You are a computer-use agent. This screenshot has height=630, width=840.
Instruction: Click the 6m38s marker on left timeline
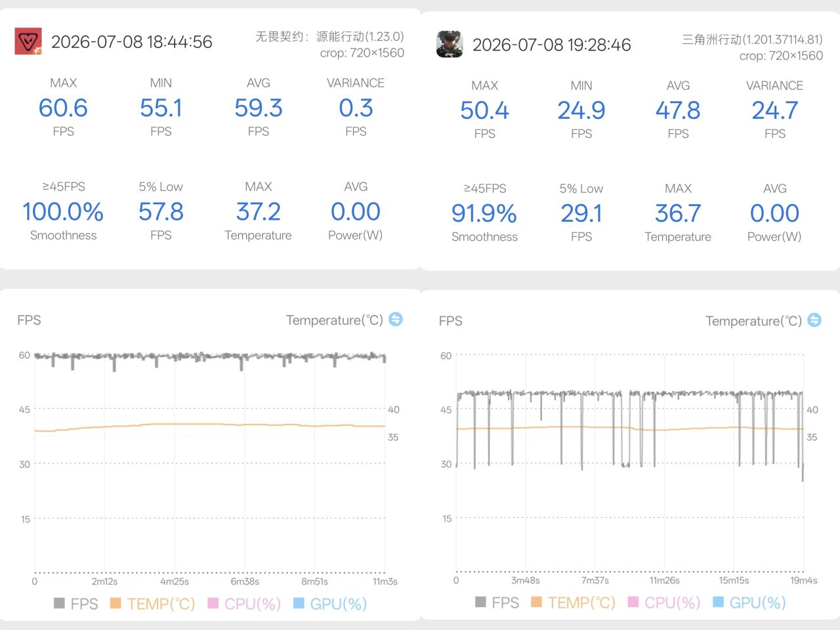pyautogui.click(x=245, y=581)
